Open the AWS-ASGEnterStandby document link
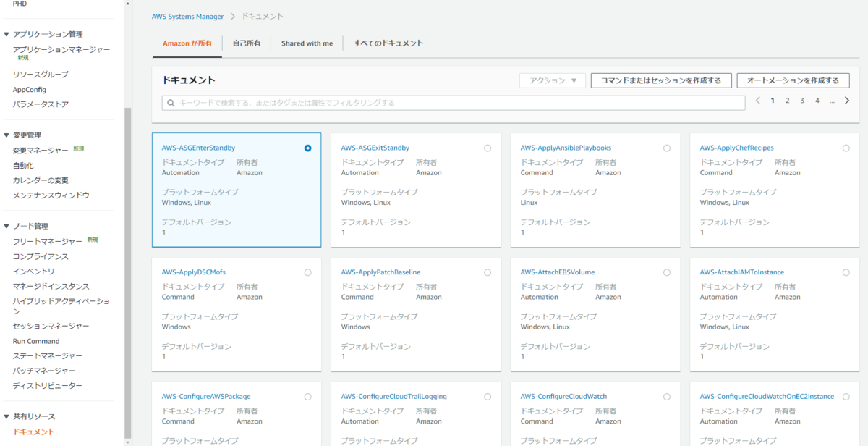The width and height of the screenshot is (868, 446). point(198,148)
